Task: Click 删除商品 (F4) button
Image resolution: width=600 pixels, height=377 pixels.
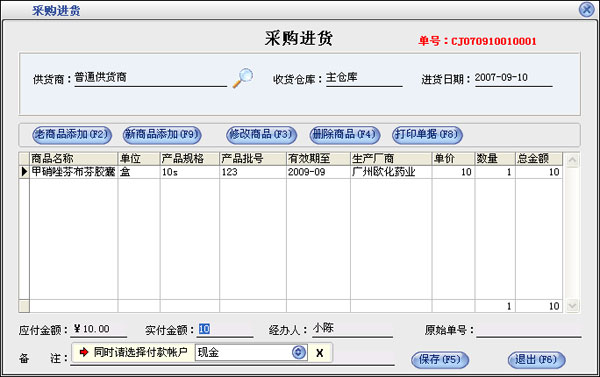Action: pyautogui.click(x=344, y=135)
